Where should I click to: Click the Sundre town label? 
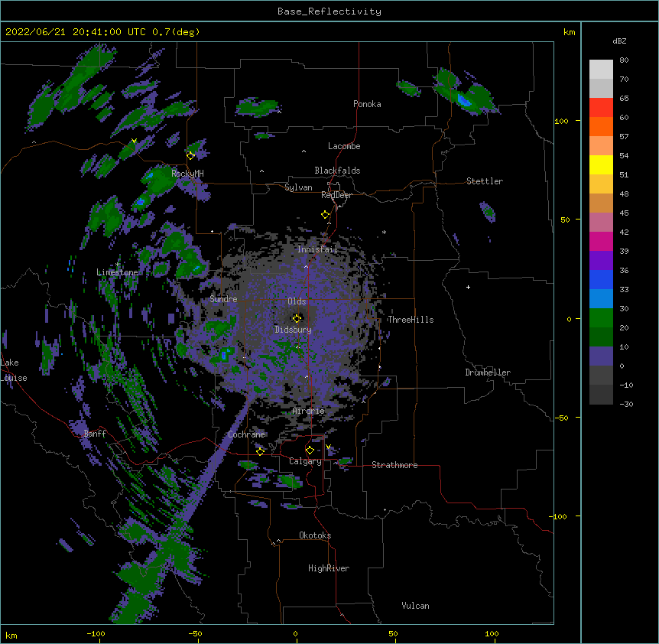tap(223, 299)
